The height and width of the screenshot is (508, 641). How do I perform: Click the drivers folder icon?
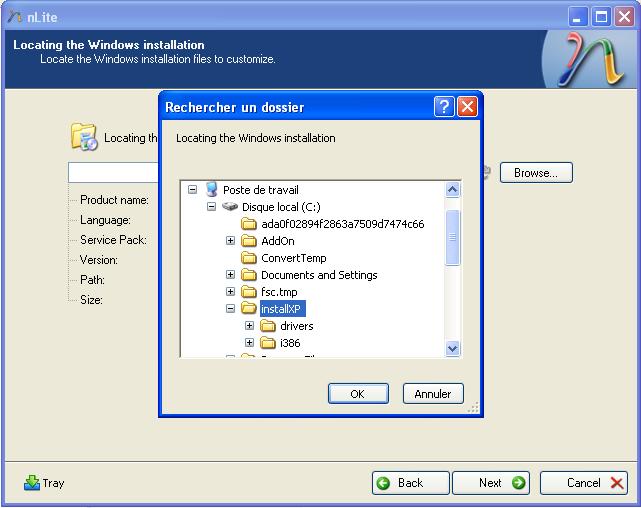coord(268,326)
